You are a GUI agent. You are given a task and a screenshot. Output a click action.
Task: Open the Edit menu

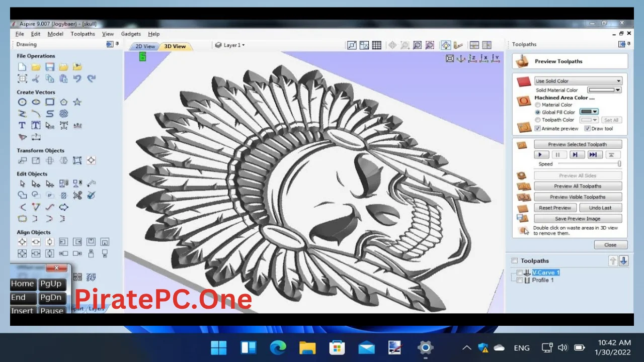(36, 34)
